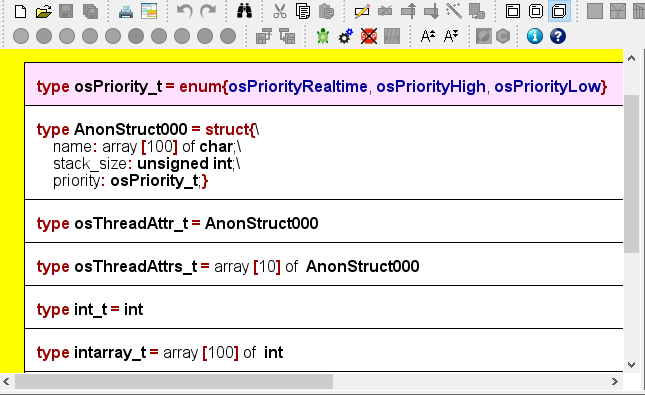Click the vertical scrollbar down arrow

pos(631,365)
